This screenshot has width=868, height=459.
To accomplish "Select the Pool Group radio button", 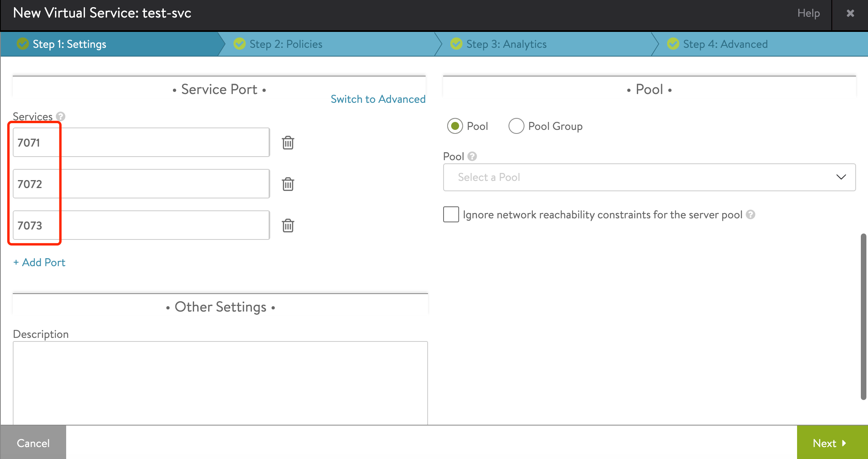I will pos(516,126).
